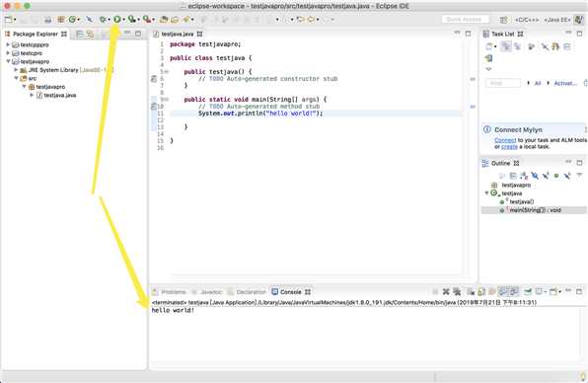The height and width of the screenshot is (383, 588).
Task: Collapse the testjava class in Outline
Action: tap(486, 193)
